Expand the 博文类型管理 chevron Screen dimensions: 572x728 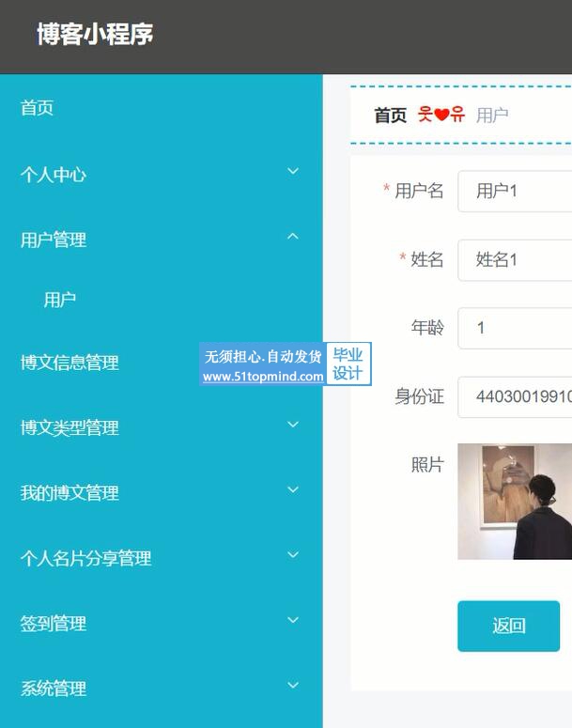[293, 425]
